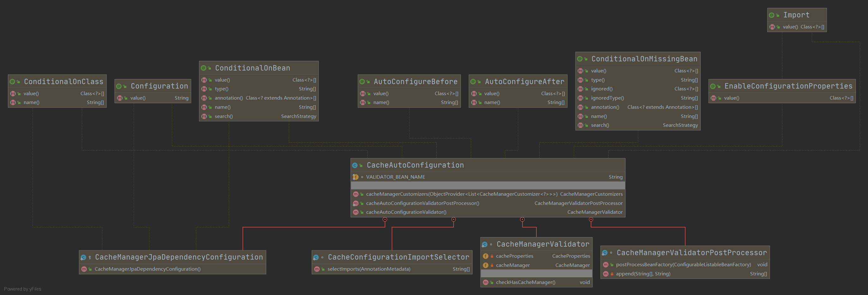868x295 pixels.
Task: Select the ConditionalOnMissingBean node title
Action: (644, 59)
